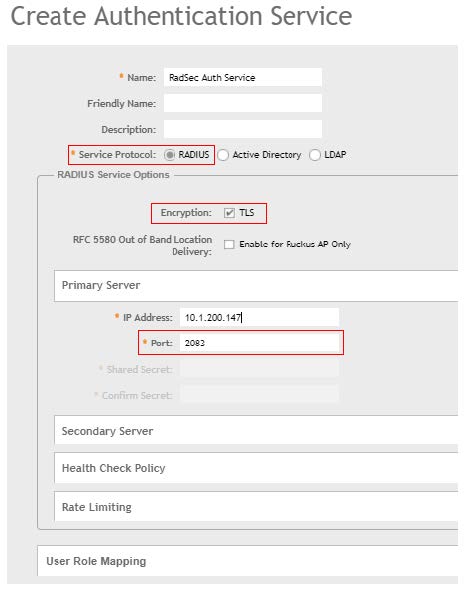Expand the Health Check Policy section
The image size is (464, 589).
(x=256, y=468)
